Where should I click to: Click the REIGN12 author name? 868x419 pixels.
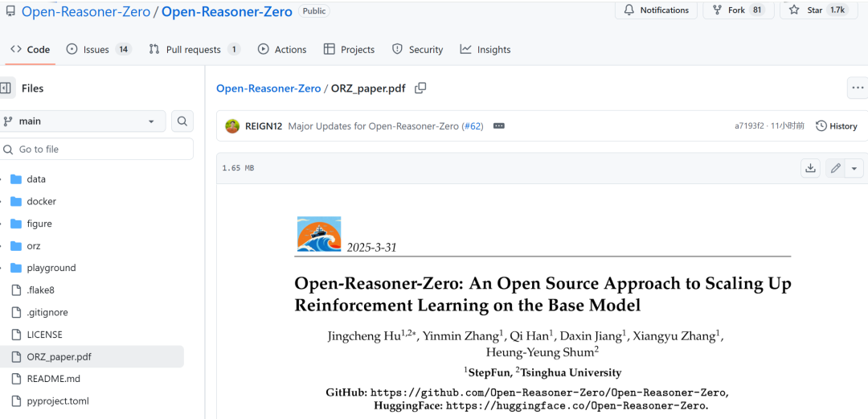pyautogui.click(x=264, y=125)
